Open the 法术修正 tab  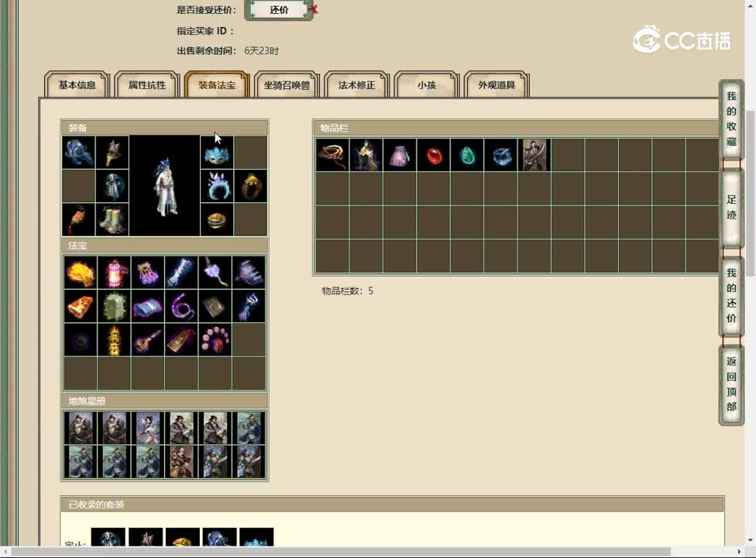pyautogui.click(x=356, y=85)
